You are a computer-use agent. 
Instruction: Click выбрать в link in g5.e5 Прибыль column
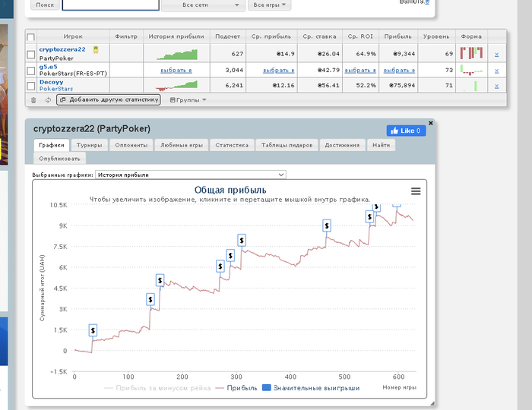point(399,71)
